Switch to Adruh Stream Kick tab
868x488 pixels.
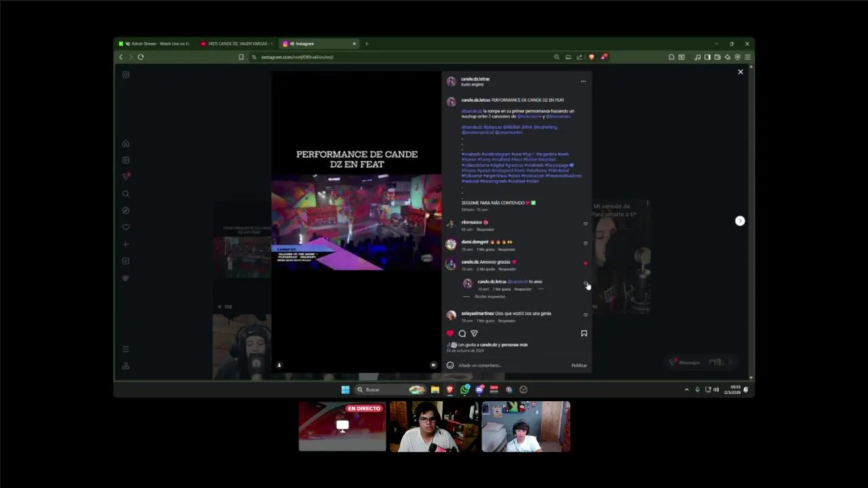click(x=154, y=43)
